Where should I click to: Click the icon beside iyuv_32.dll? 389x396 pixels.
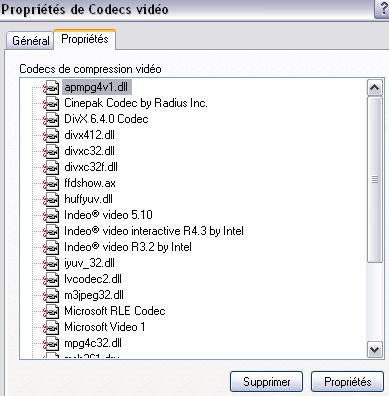click(51, 264)
